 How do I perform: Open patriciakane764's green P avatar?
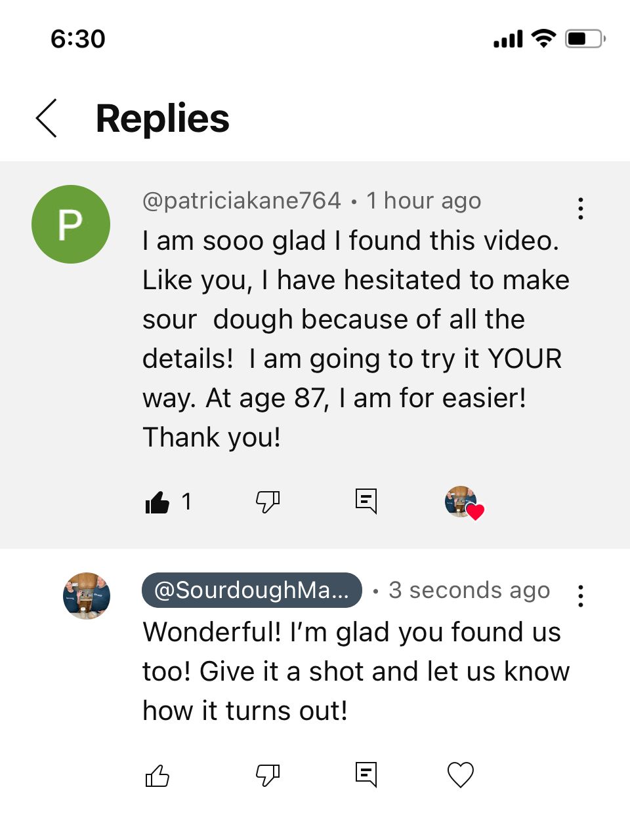(x=71, y=224)
